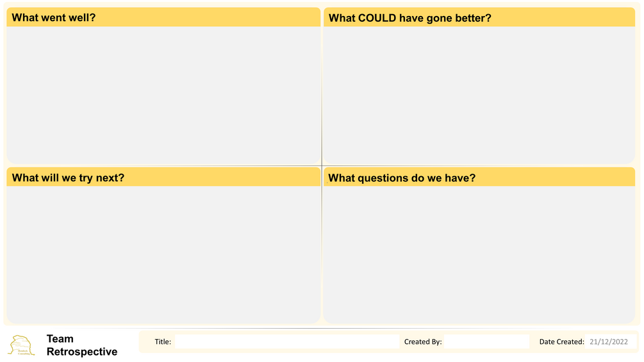
Task: Click the 'Title:' label
Action: tap(163, 342)
